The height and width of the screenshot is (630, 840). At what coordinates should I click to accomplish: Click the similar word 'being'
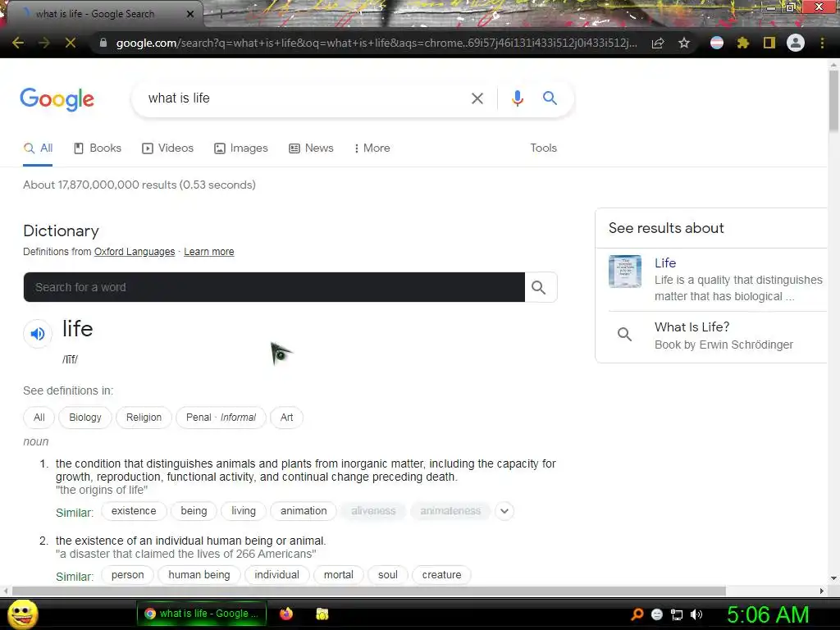coord(194,511)
